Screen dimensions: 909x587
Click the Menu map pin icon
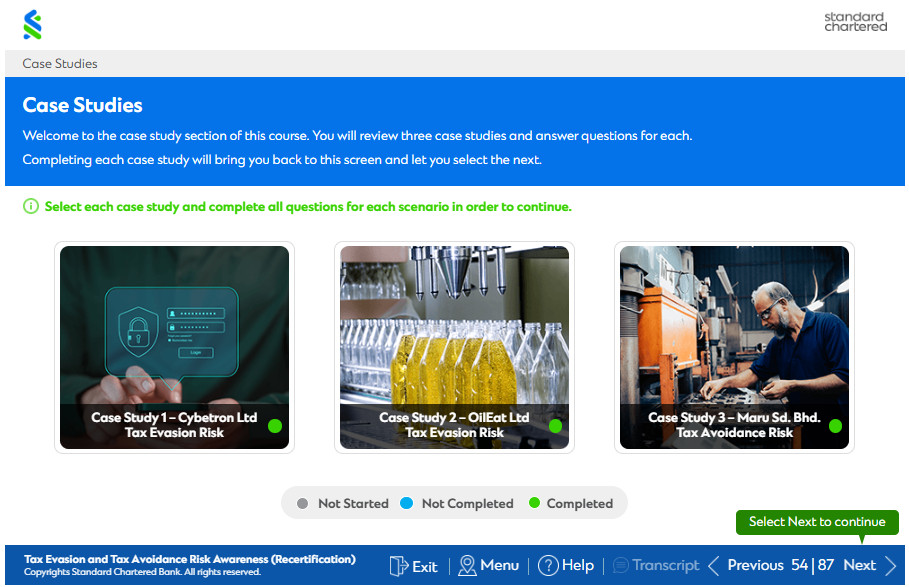tap(467, 566)
